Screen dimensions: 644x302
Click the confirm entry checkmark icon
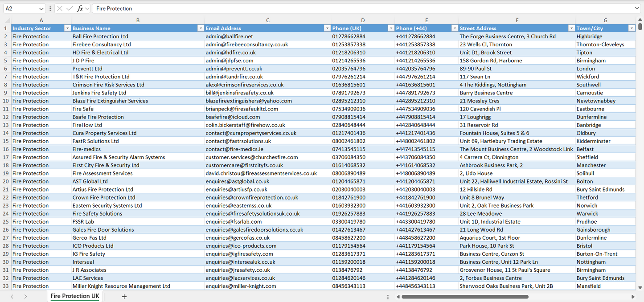pyautogui.click(x=70, y=8)
